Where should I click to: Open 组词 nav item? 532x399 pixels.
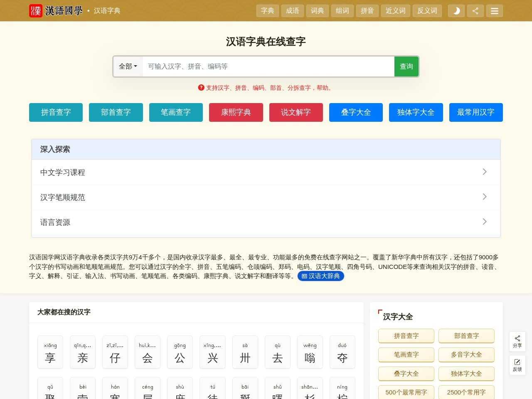coord(342,11)
